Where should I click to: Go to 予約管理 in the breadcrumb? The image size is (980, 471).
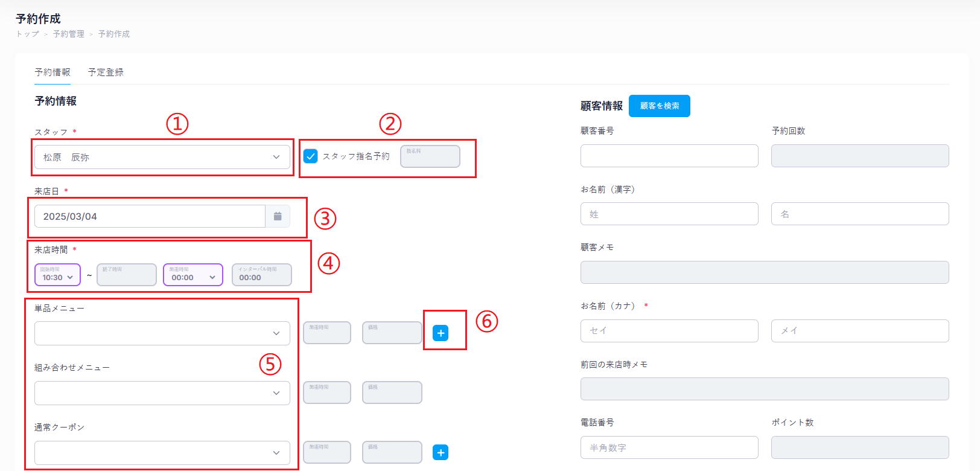click(x=69, y=34)
